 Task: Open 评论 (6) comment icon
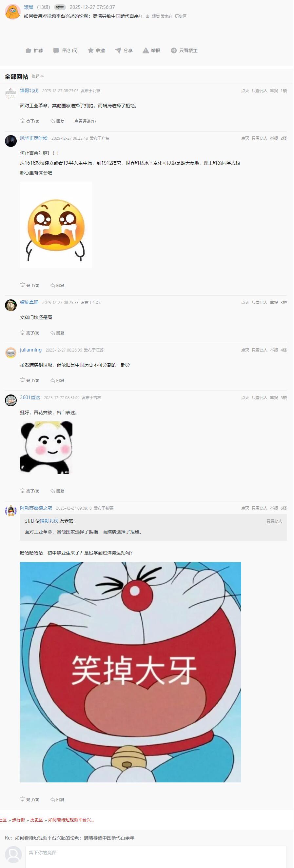tap(56, 50)
